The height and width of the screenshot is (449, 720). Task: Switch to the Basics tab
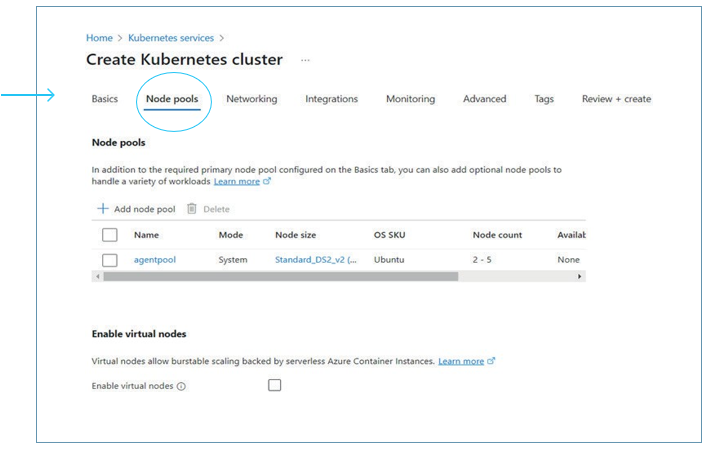pyautogui.click(x=105, y=99)
